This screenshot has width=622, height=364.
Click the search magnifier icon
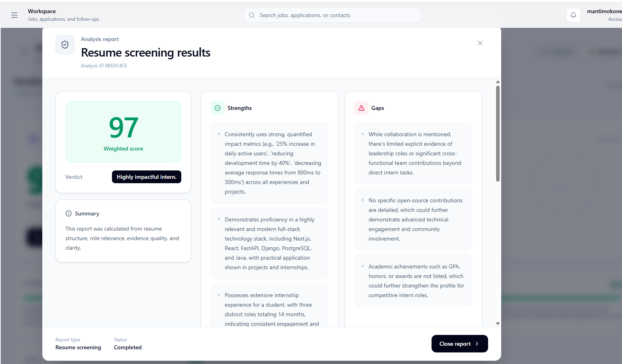pyautogui.click(x=252, y=15)
